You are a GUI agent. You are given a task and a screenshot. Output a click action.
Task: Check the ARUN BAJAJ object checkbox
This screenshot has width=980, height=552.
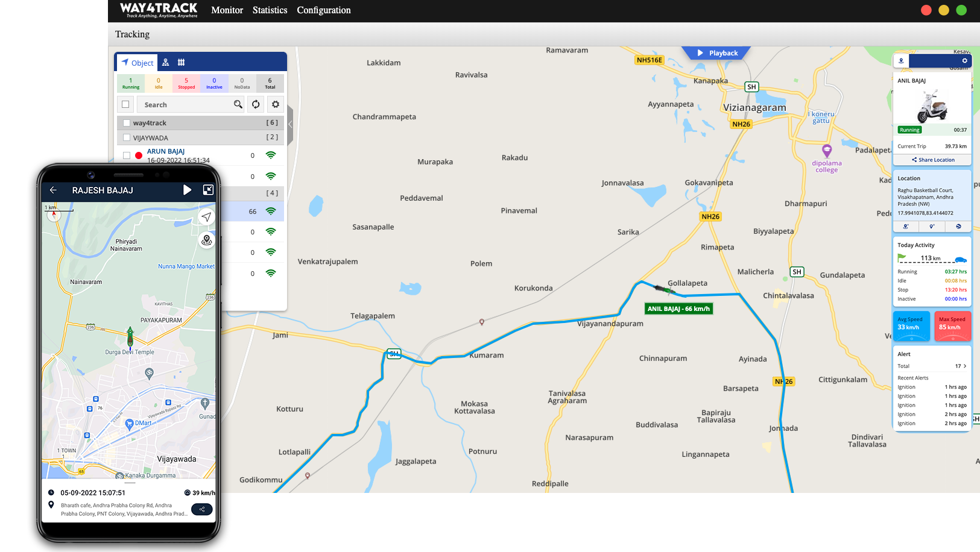(x=127, y=155)
